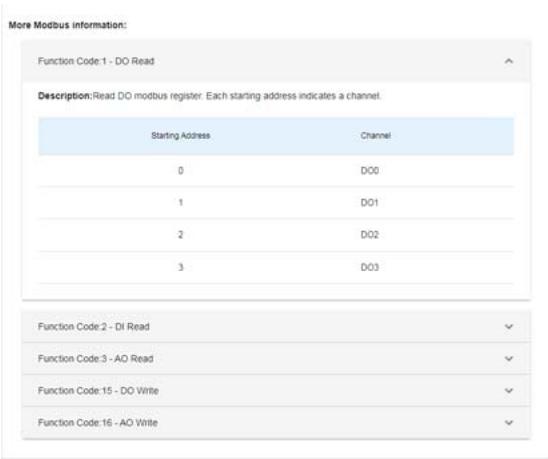Click Function Code 1 - DO Read header
Image resolution: width=548 pixels, height=459 pixels.
pos(276,61)
